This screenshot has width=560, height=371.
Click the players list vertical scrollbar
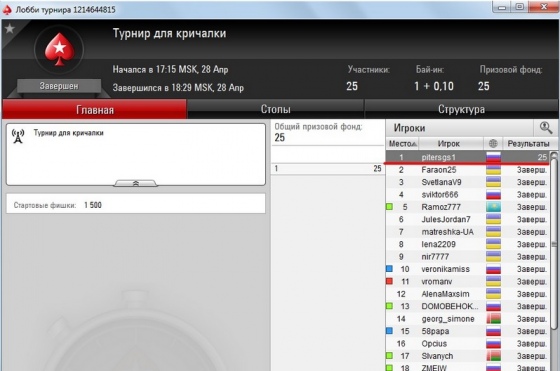coord(554,261)
